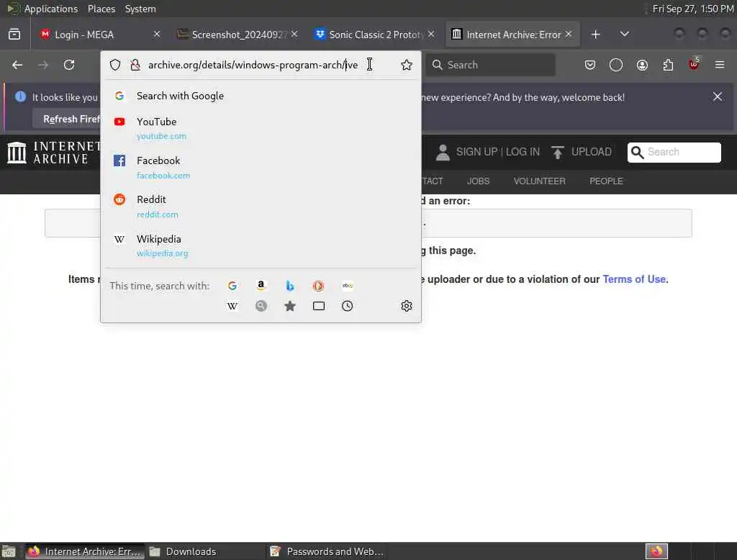Close the Login - MEGA tab
The height and width of the screenshot is (560, 737).
(x=157, y=35)
